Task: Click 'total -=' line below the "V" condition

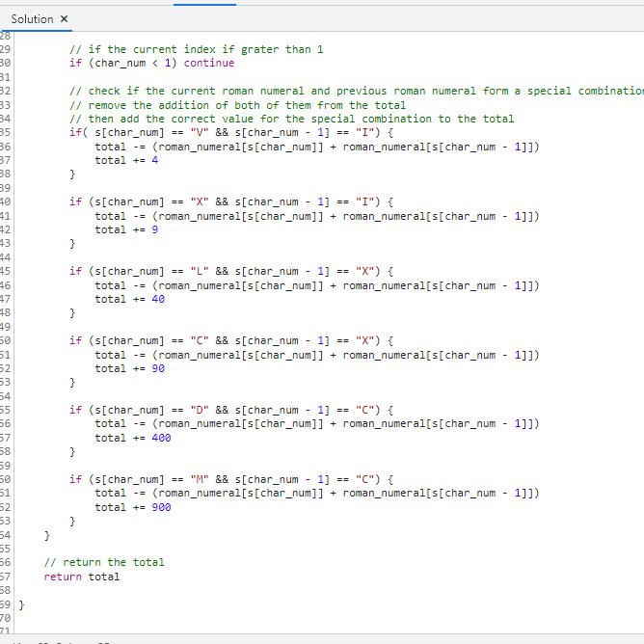Action: pyautogui.click(x=317, y=148)
